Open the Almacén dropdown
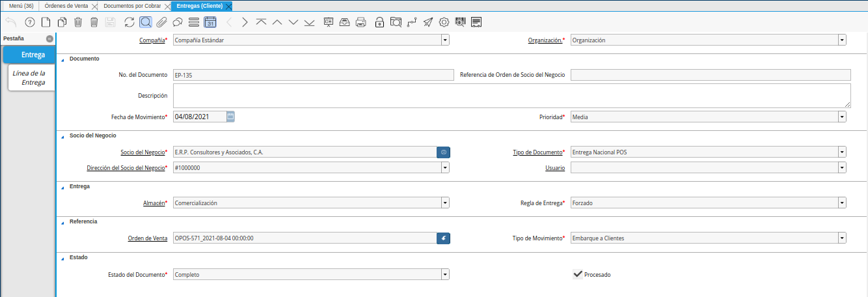 445,203
